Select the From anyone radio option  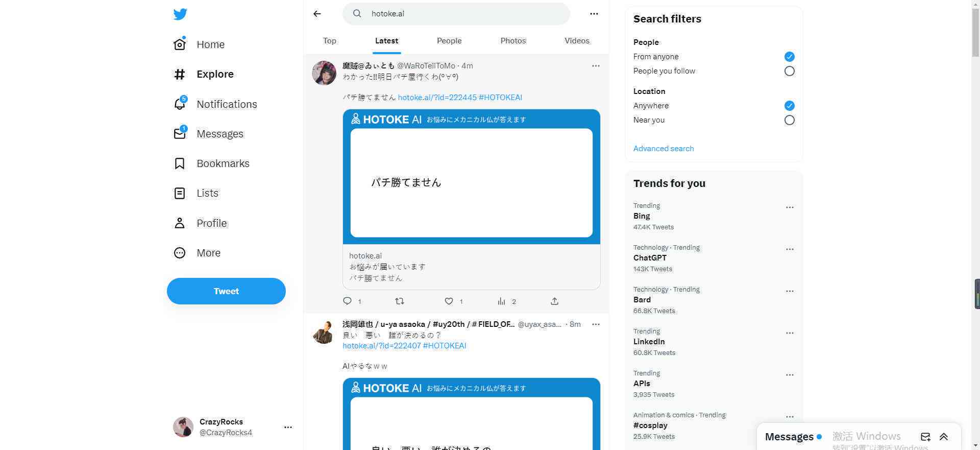(790, 57)
